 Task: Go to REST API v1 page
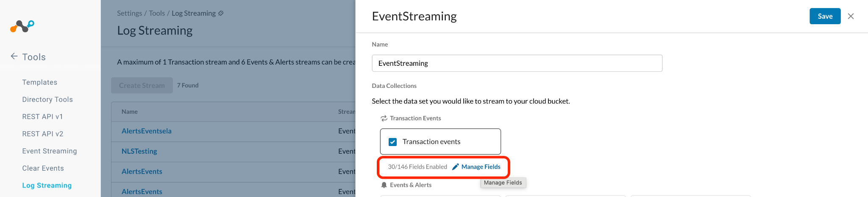click(x=42, y=117)
